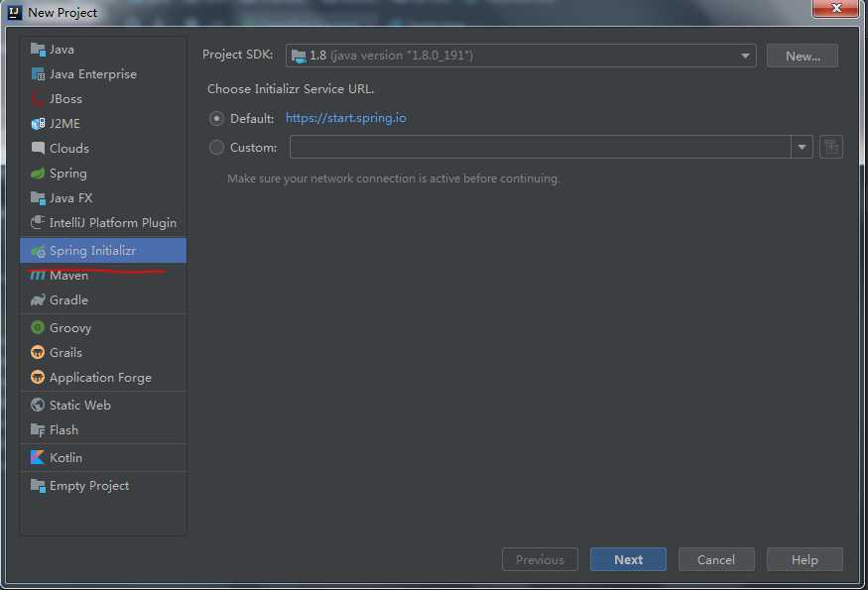Click the Maven icon
Viewport: 868px width, 590px height.
coord(38,275)
